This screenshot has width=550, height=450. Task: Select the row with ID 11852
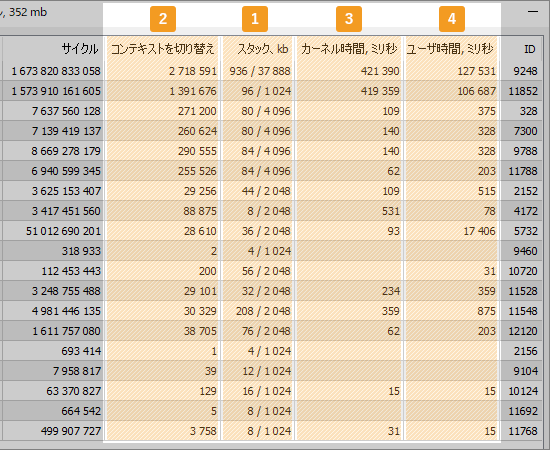coord(271,91)
